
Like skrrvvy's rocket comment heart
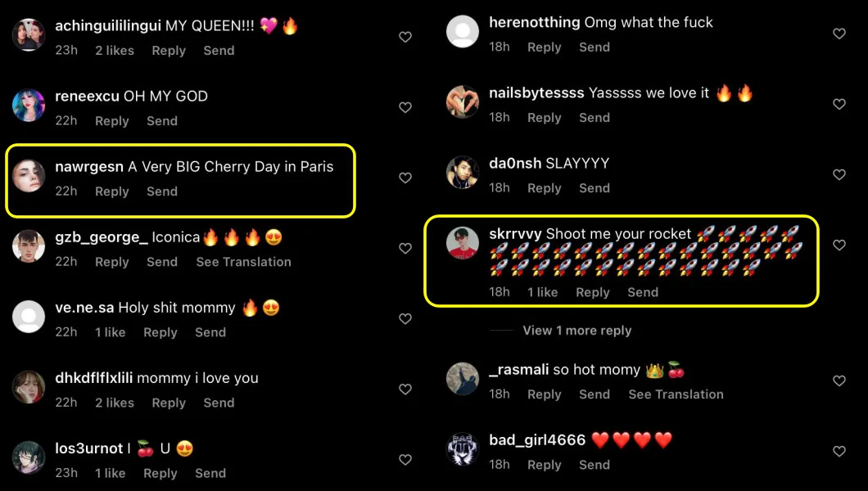839,245
